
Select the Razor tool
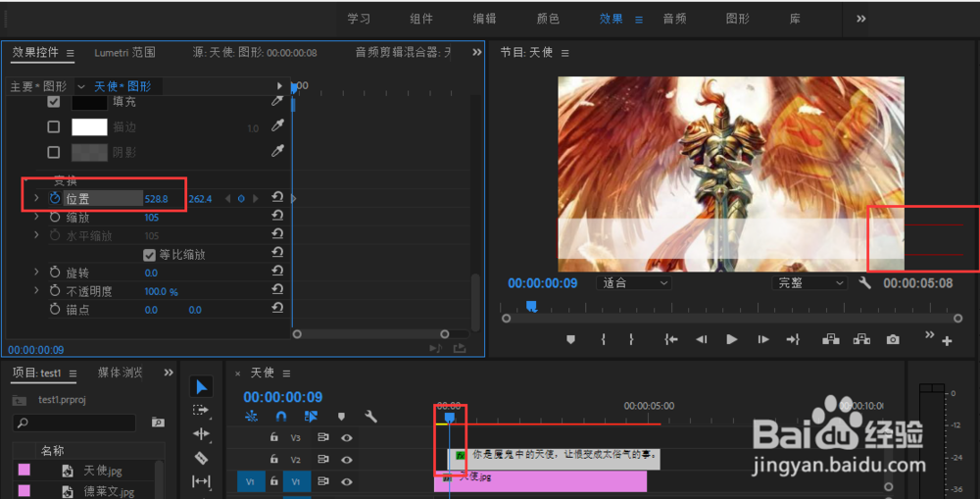click(201, 458)
